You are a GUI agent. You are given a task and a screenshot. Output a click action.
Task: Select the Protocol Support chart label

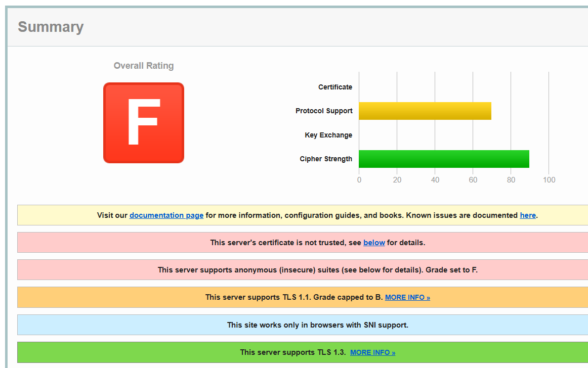tap(324, 111)
